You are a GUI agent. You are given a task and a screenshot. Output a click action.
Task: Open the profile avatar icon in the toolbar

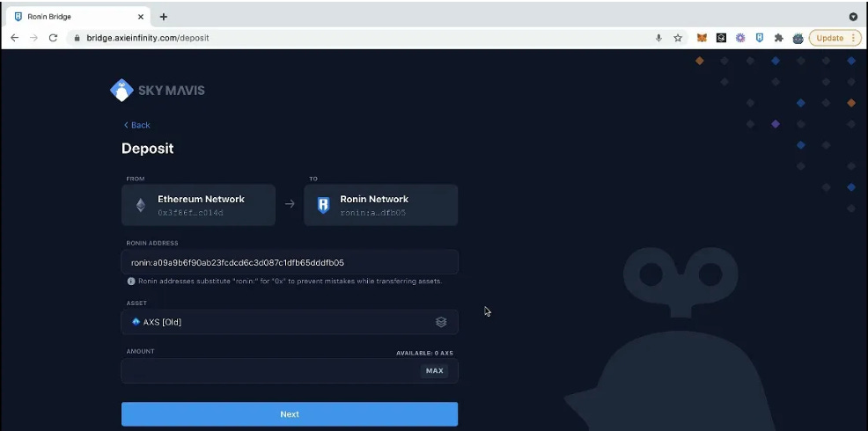point(798,38)
